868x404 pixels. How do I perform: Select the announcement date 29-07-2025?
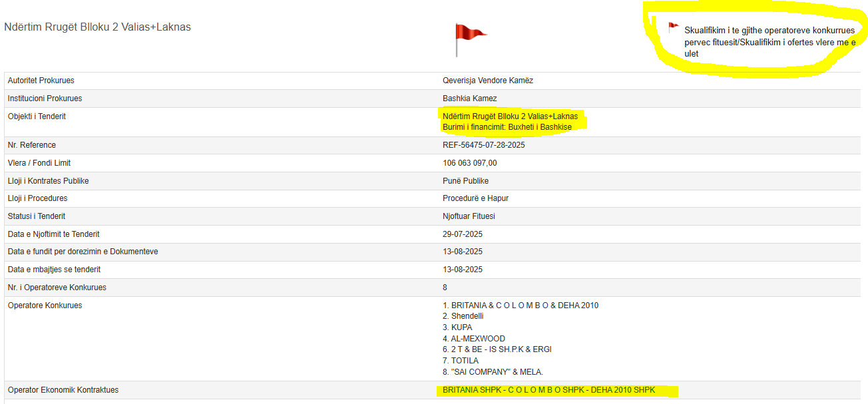click(463, 234)
